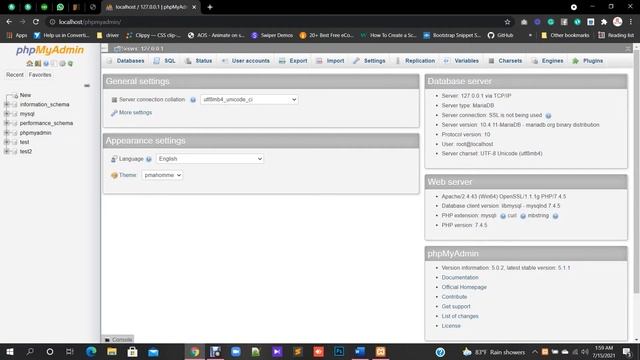The height and width of the screenshot is (360, 640).
Task: Create New database from tree
Action: (x=25, y=95)
